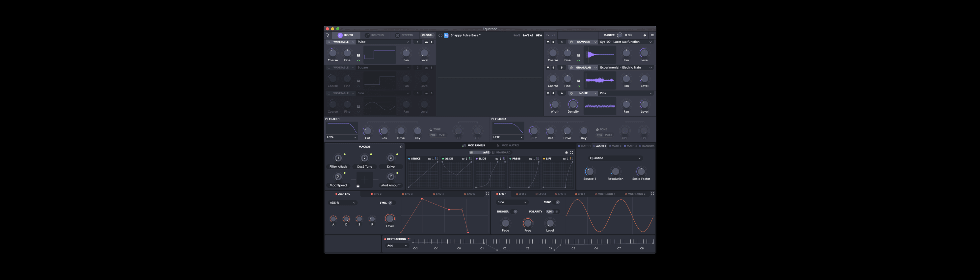
Task: Select the ENV 2 tab
Action: (x=376, y=194)
